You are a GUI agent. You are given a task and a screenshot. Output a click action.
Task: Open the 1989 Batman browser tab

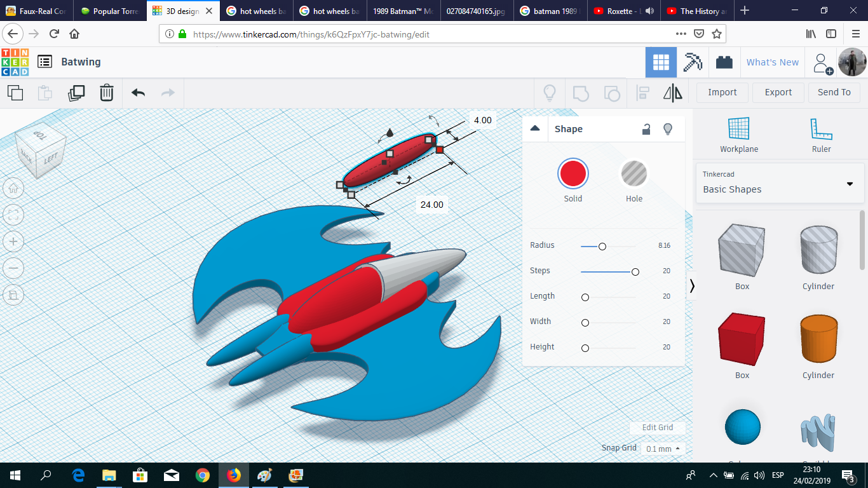(403, 11)
